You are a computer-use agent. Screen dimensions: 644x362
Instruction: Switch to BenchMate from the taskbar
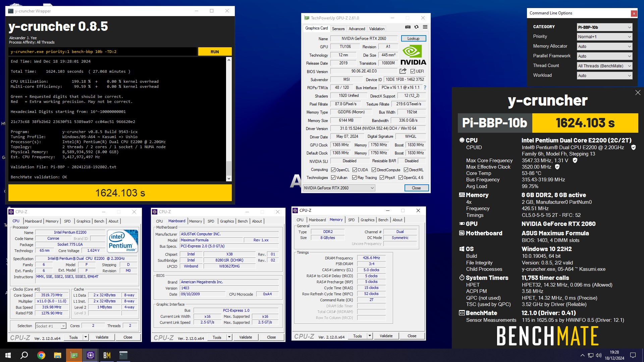coord(107,355)
